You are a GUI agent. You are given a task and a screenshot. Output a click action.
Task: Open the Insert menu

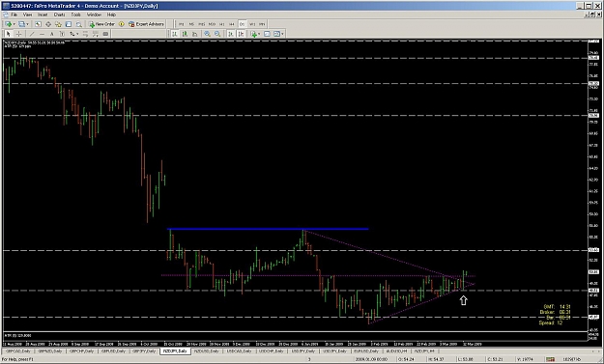click(43, 14)
